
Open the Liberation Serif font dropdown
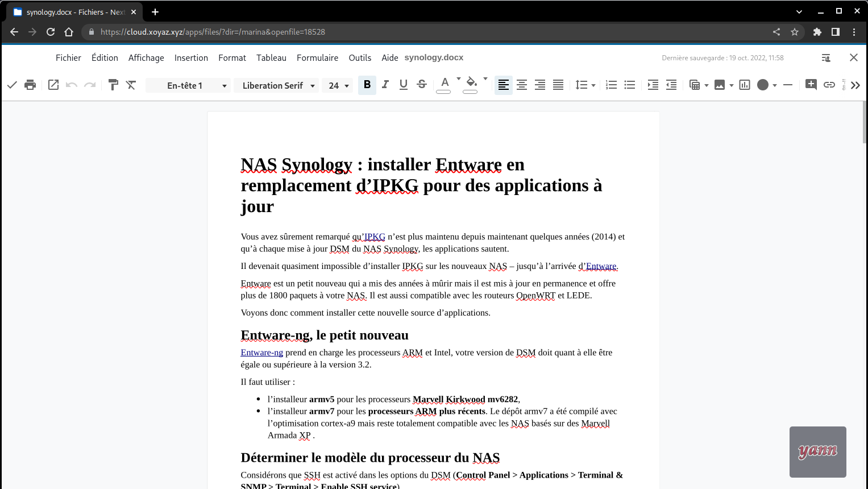tap(313, 86)
